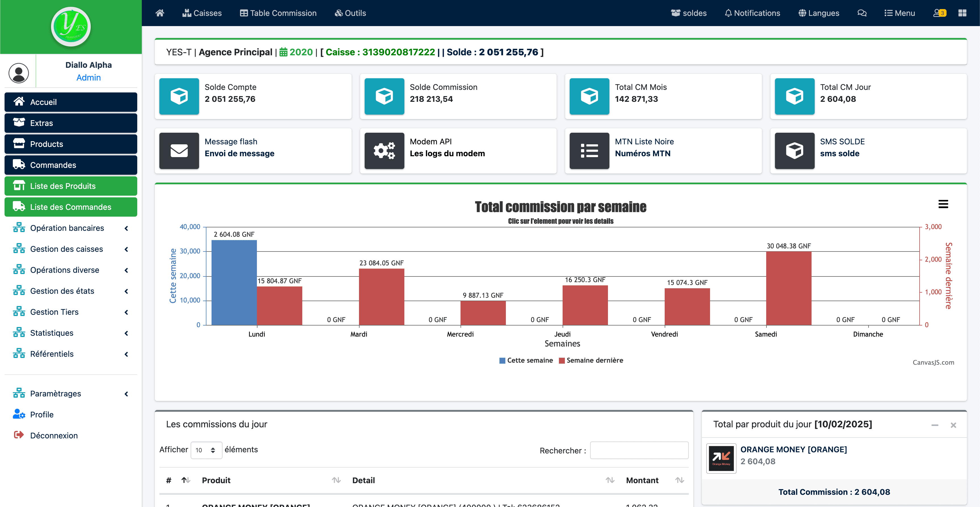This screenshot has height=507, width=980.
Task: Toggle the Semaine dernière legend series
Action: tap(591, 360)
